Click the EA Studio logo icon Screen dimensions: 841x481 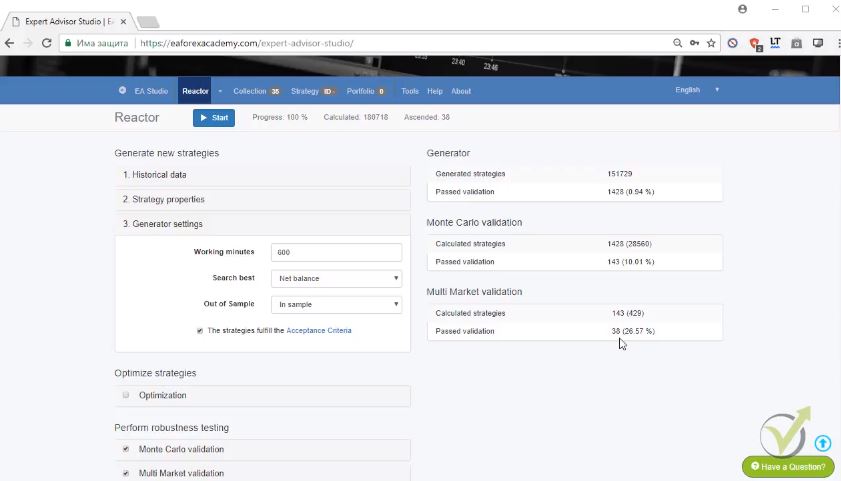tap(123, 91)
